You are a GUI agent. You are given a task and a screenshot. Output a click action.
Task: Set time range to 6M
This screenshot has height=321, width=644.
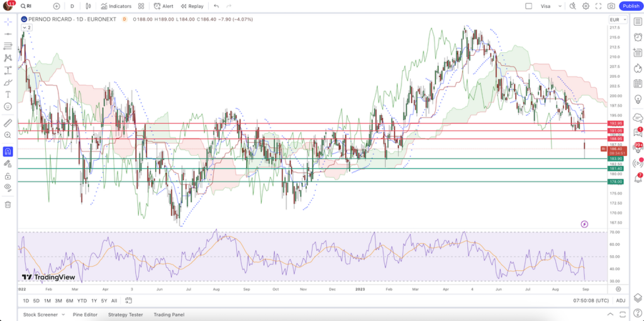pyautogui.click(x=69, y=300)
